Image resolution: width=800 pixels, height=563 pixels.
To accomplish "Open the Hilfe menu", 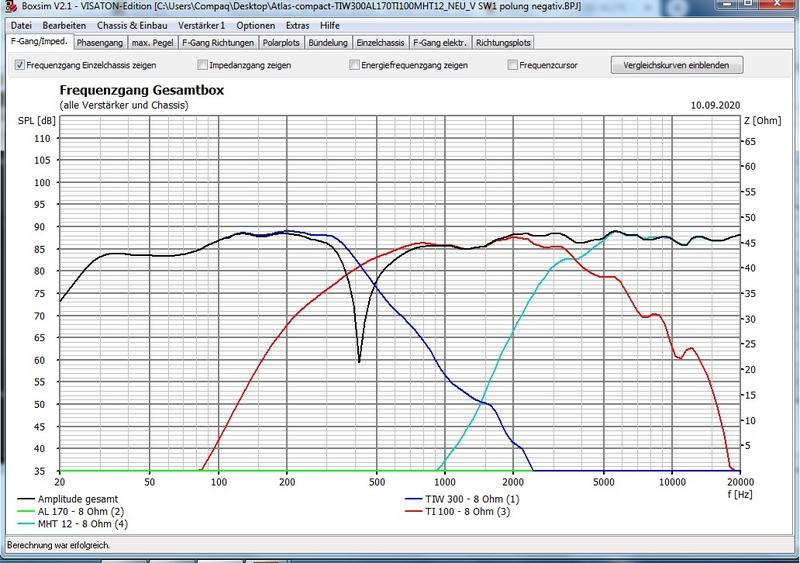I will 330,24.
